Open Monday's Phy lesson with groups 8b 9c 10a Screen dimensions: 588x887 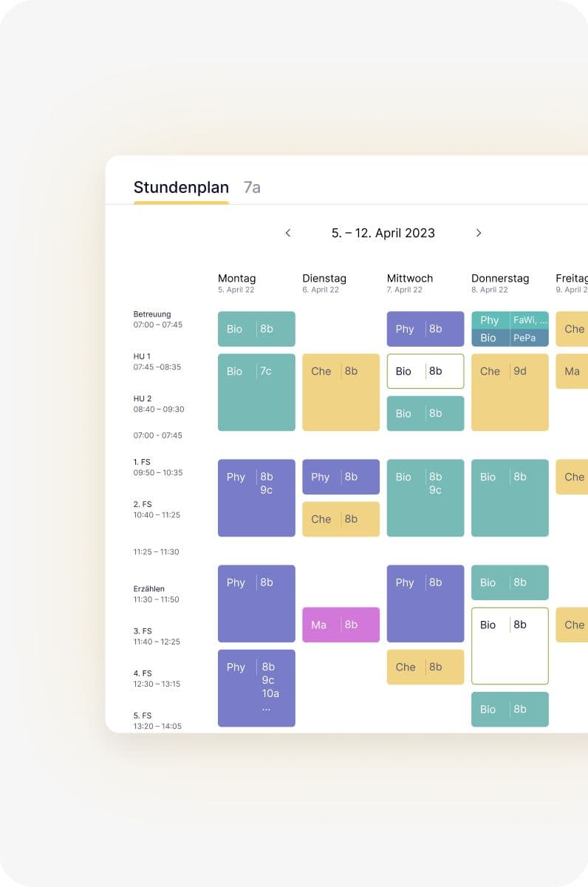[256, 687]
